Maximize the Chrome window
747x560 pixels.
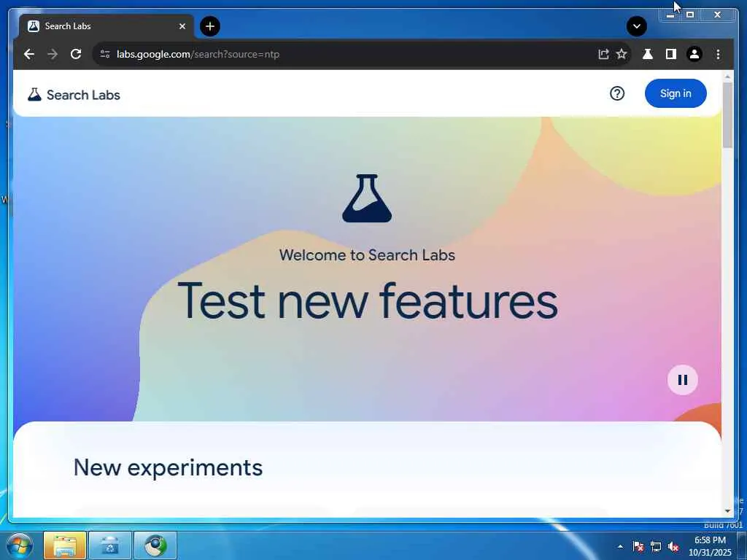(690, 15)
